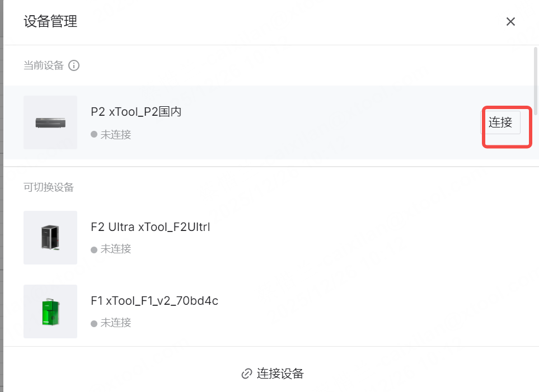Click the info icon beside 当前设备
539x392 pixels.
click(74, 65)
